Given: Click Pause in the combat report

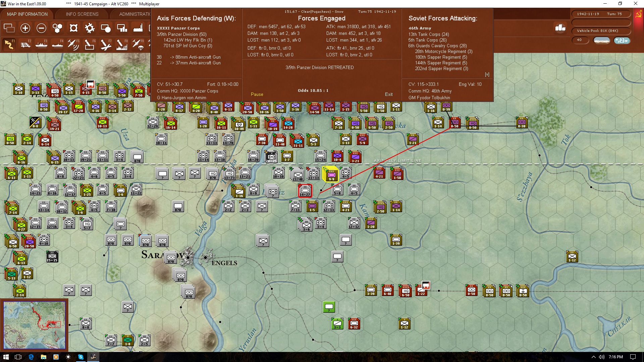Looking at the screenshot, I should click(257, 95).
